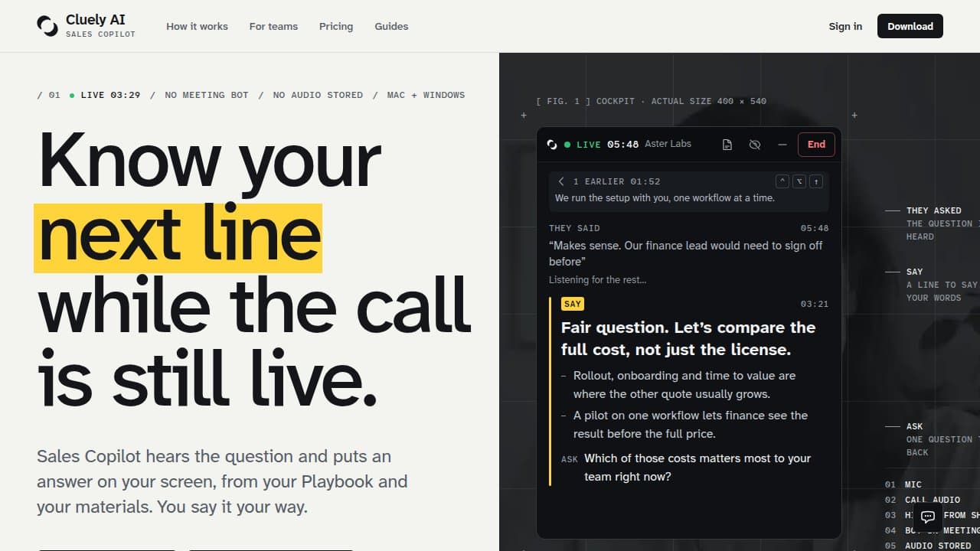Click the Aster Labs call name

click(x=668, y=144)
